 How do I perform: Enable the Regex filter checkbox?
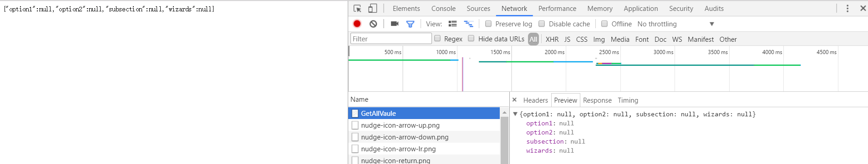click(437, 39)
